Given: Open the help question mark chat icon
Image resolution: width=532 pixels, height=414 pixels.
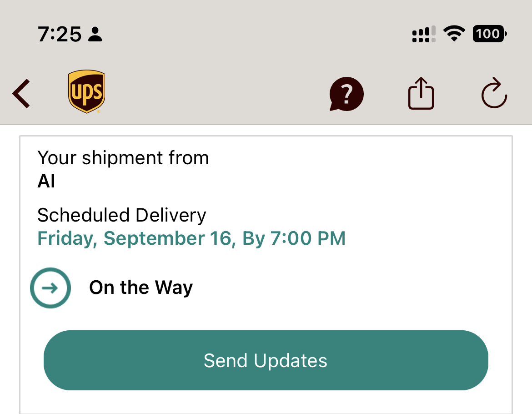Looking at the screenshot, I should 346,94.
